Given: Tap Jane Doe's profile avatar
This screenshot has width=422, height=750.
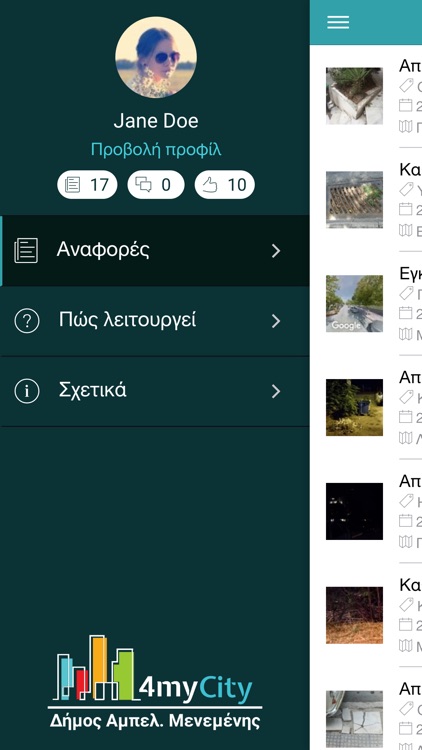Looking at the screenshot, I should point(155,57).
